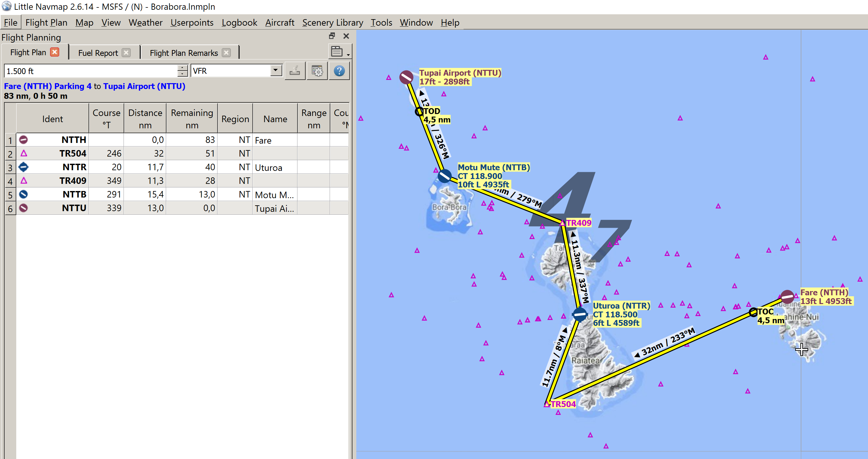Click the NTTB airport icon in table
Image resolution: width=868 pixels, height=459 pixels.
pos(24,194)
